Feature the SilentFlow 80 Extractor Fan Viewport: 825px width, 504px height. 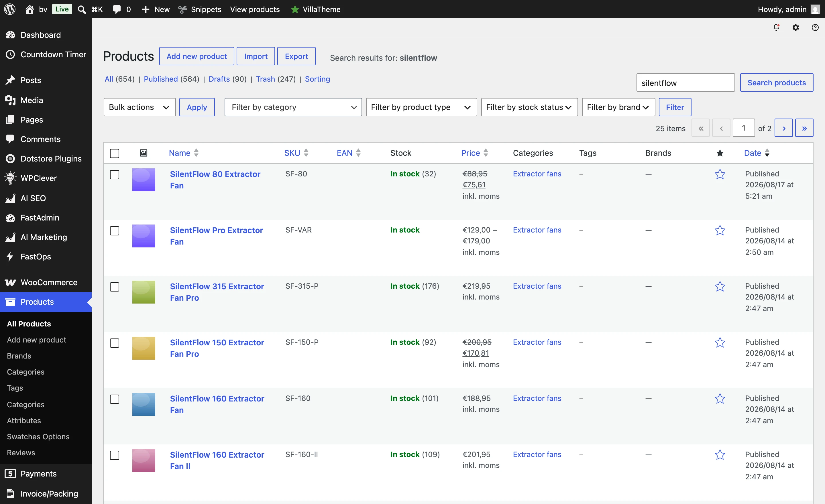720,174
